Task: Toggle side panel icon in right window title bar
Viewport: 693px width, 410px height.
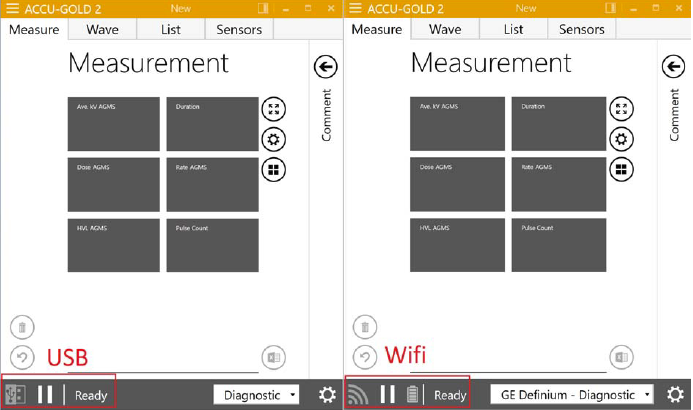Action: coord(611,8)
